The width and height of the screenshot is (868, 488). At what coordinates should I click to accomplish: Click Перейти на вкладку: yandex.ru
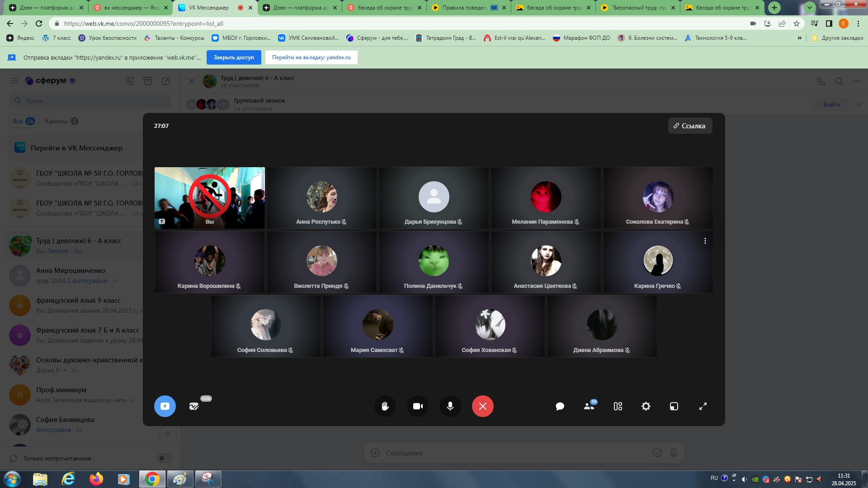311,57
